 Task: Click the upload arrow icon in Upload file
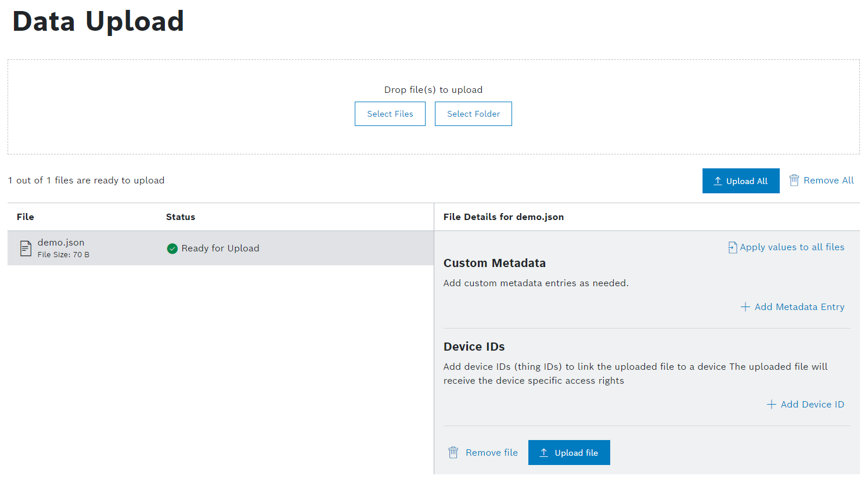tap(544, 453)
